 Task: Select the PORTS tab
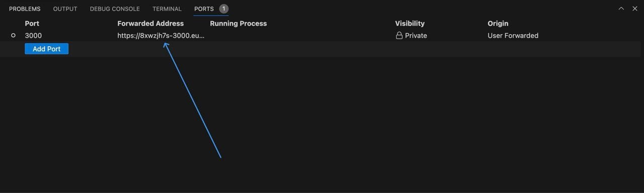[204, 9]
